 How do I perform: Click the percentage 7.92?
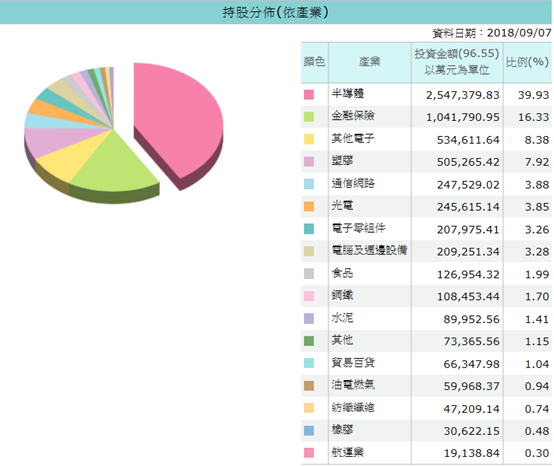coord(537,162)
